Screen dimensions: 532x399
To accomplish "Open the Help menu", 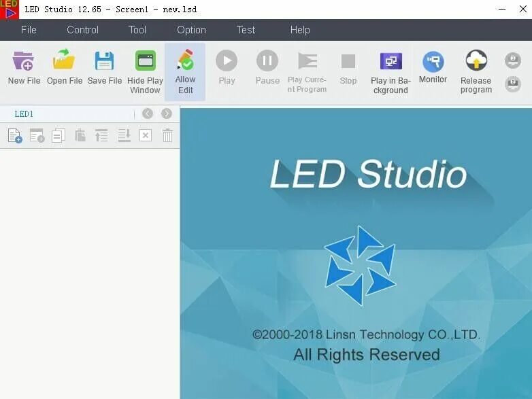I will click(x=300, y=30).
